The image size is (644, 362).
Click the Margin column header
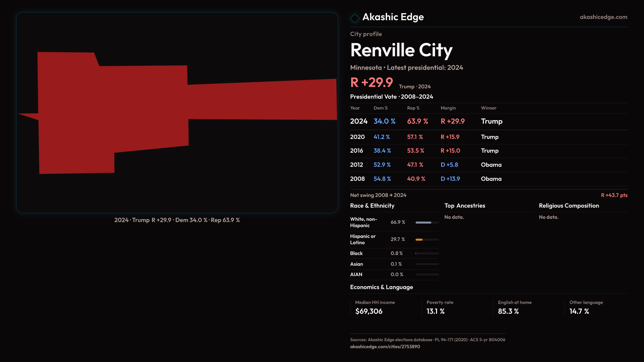point(448,108)
